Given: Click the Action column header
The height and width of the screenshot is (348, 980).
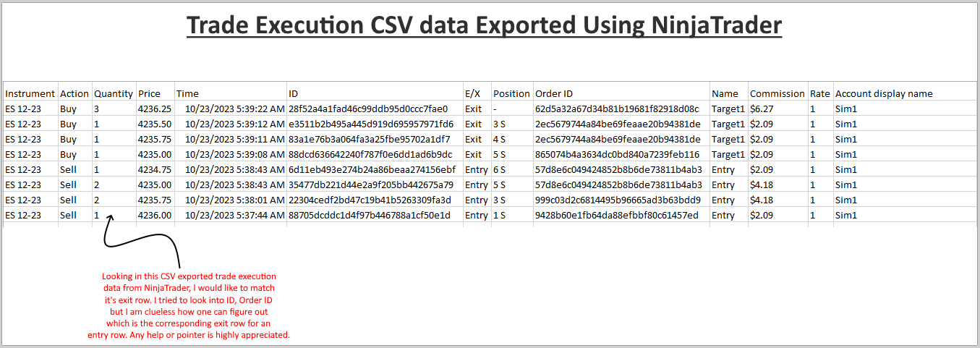Looking at the screenshot, I should (x=74, y=93).
